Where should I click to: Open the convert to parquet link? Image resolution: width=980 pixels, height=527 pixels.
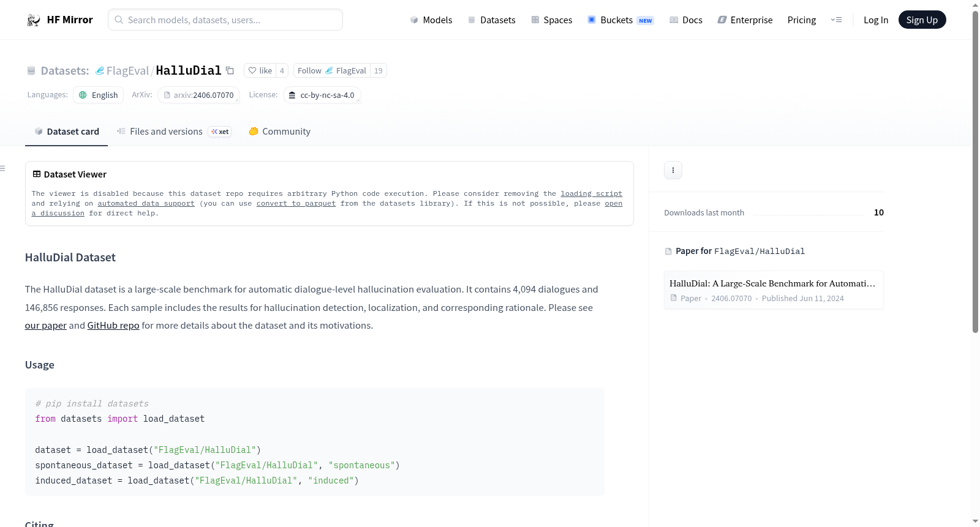[296, 203]
